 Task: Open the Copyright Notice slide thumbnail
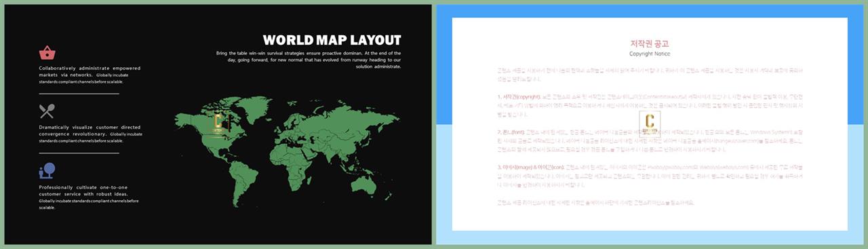tap(650, 124)
